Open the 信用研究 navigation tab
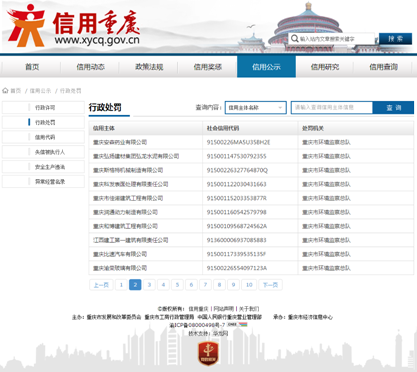 (x=325, y=67)
